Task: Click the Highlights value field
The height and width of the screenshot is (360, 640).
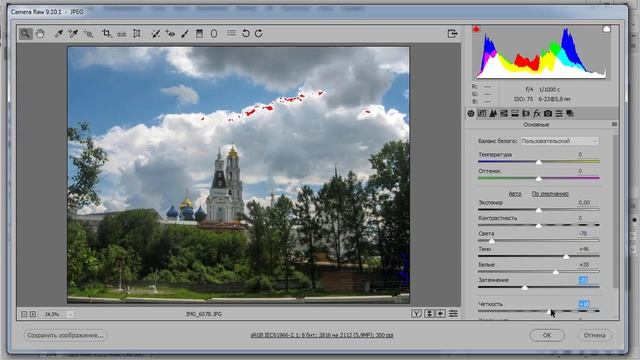Action: pyautogui.click(x=584, y=233)
